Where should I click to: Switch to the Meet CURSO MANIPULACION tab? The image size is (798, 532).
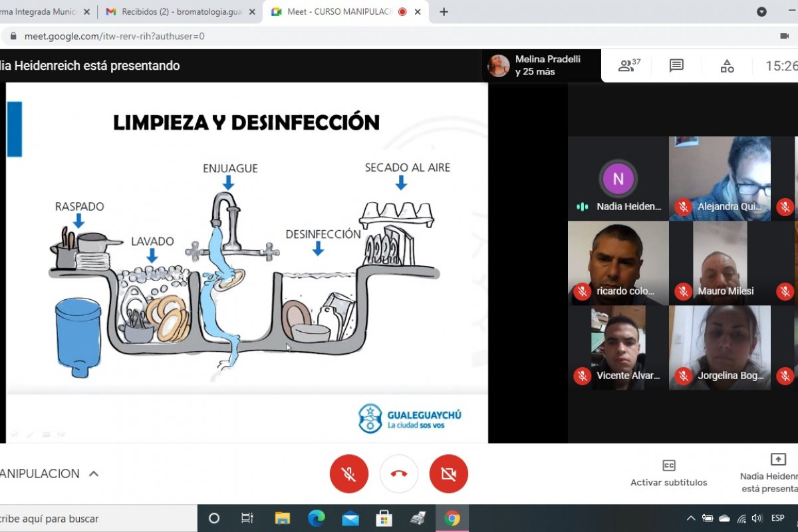pos(339,12)
